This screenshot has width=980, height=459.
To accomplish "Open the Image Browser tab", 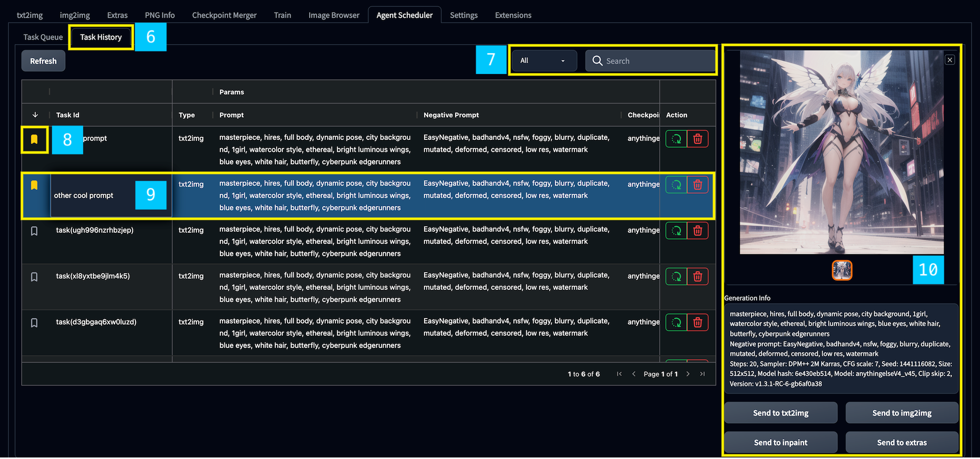I will 334,15.
